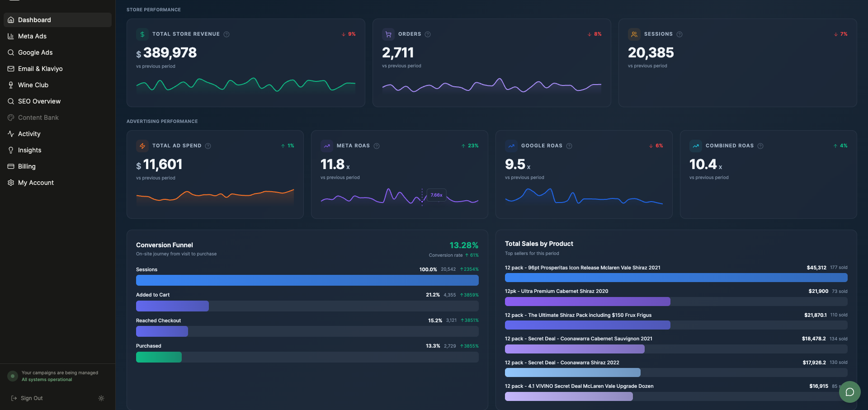This screenshot has width=868, height=410.
Task: Click the $45,312 sales amount
Action: 816,268
